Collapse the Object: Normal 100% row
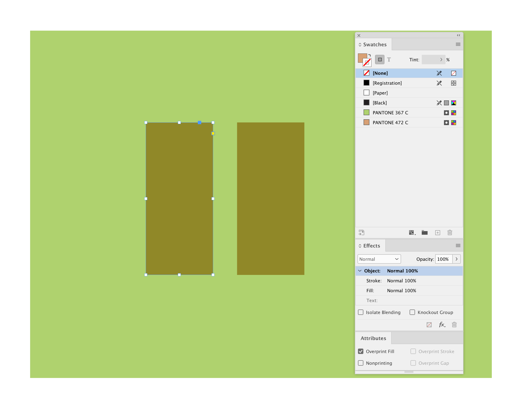 tap(360, 271)
